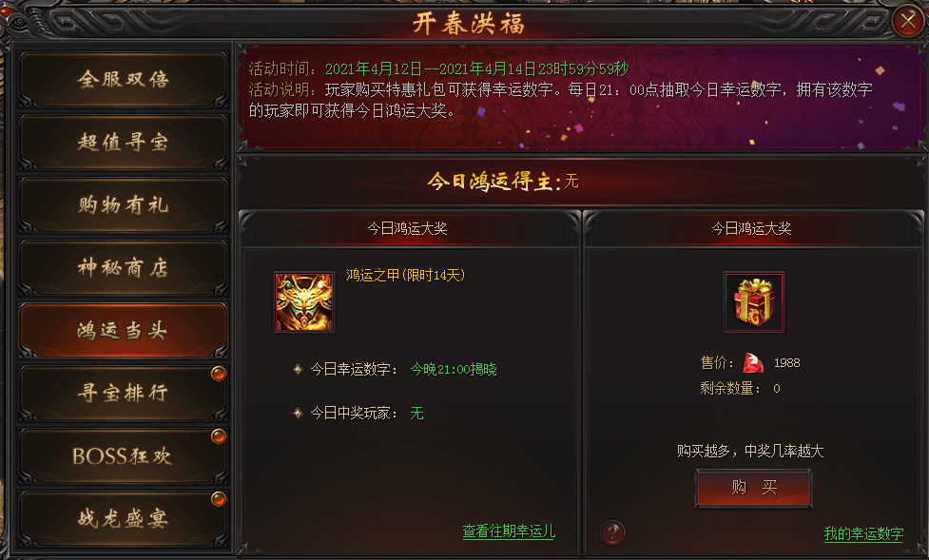
Task: Open the 寻宝排行 tab
Action: 124,394
